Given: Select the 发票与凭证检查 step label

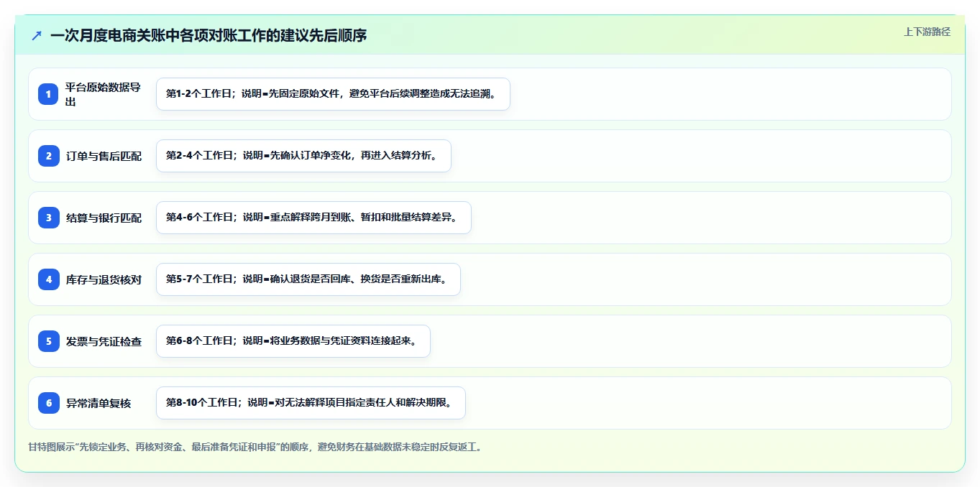Looking at the screenshot, I should (x=104, y=341).
